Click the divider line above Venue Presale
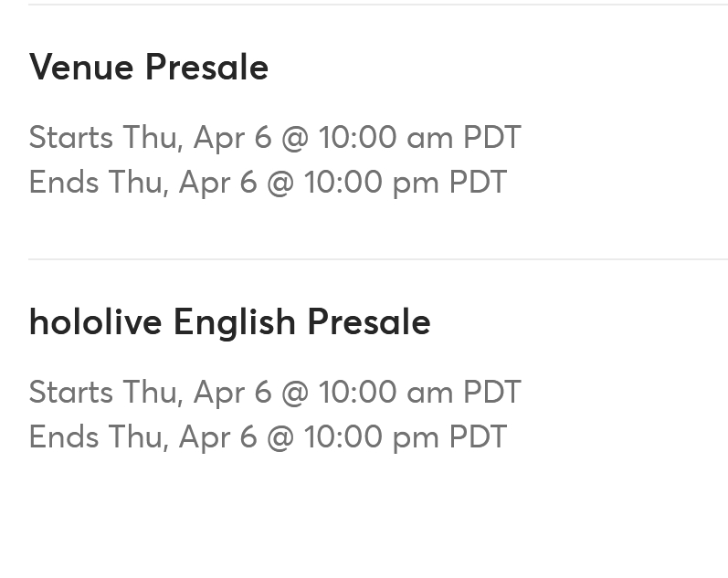Image resolution: width=728 pixels, height=578 pixels. point(378,5)
